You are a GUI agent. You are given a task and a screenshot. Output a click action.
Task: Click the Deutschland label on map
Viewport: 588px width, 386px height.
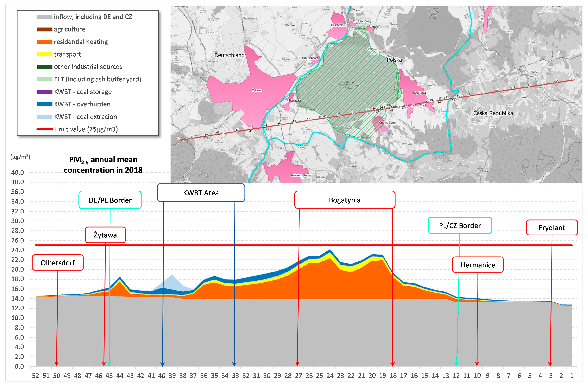(229, 55)
